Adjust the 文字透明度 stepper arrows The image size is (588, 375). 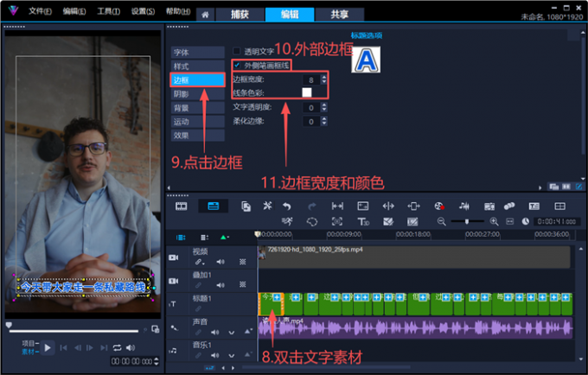point(324,107)
